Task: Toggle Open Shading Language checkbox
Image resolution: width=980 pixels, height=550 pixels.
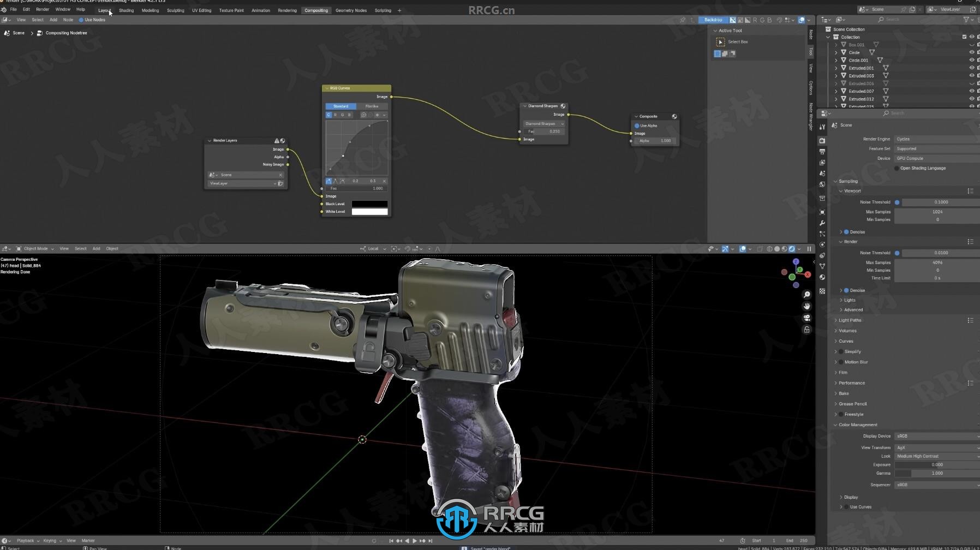Action: (x=897, y=168)
